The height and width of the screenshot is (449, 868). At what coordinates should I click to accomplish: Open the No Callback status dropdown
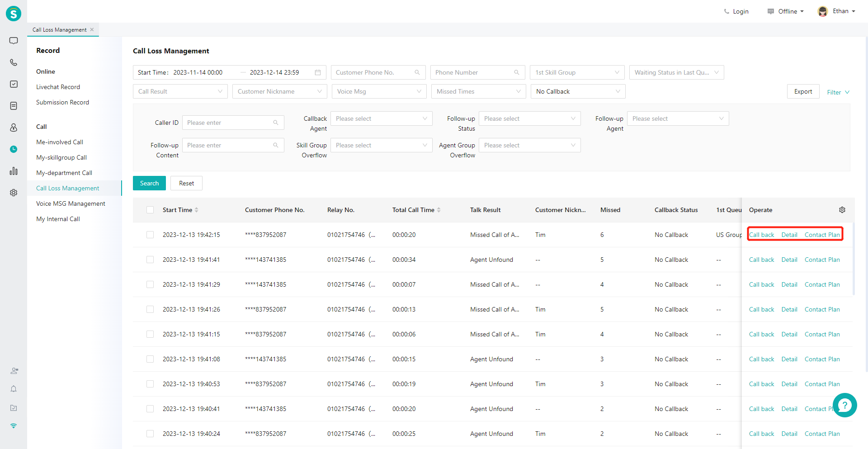pyautogui.click(x=578, y=91)
